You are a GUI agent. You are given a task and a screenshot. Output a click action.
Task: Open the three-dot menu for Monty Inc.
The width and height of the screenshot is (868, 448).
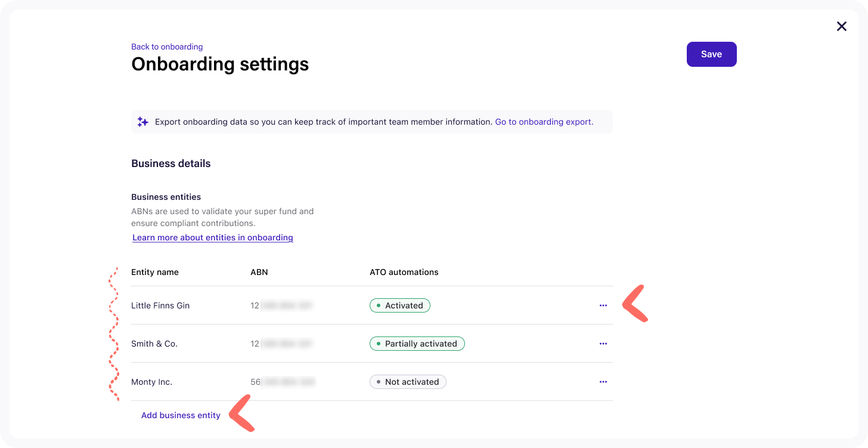[x=603, y=382]
